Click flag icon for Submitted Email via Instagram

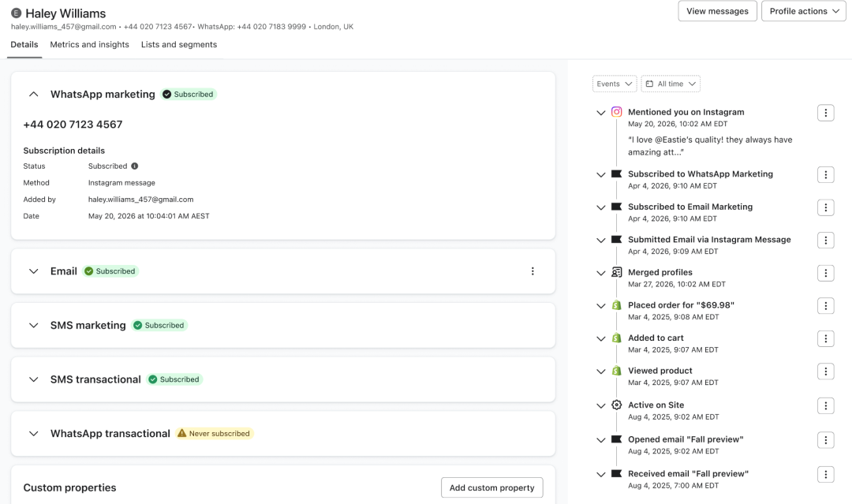[616, 240]
